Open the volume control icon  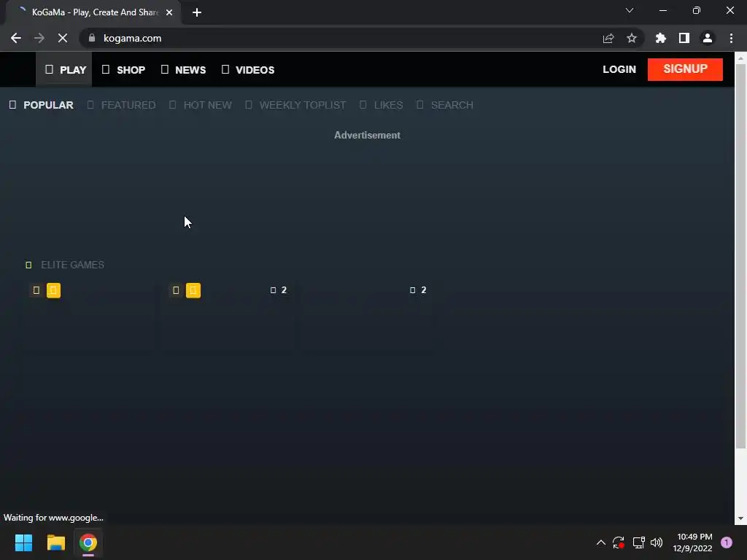click(657, 542)
